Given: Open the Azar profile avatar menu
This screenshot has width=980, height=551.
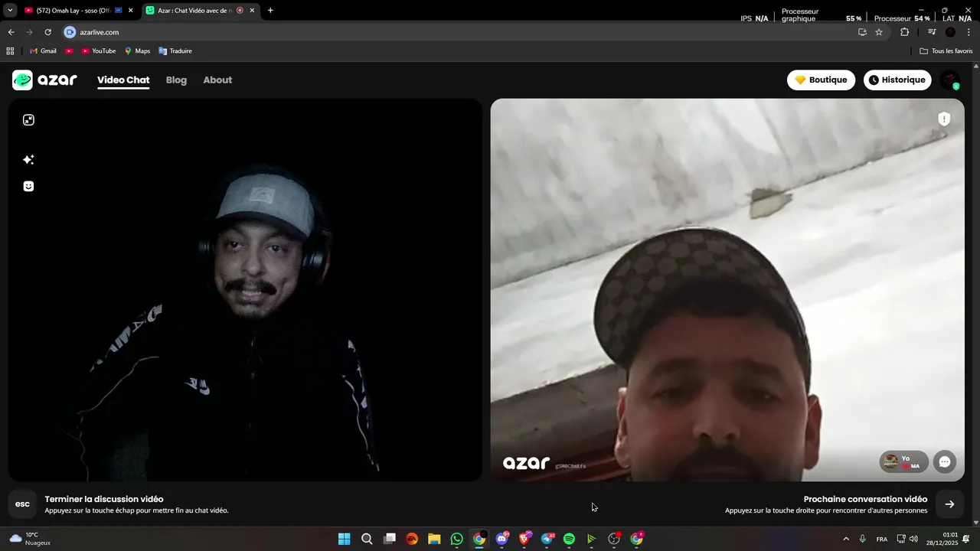Looking at the screenshot, I should pos(950,80).
